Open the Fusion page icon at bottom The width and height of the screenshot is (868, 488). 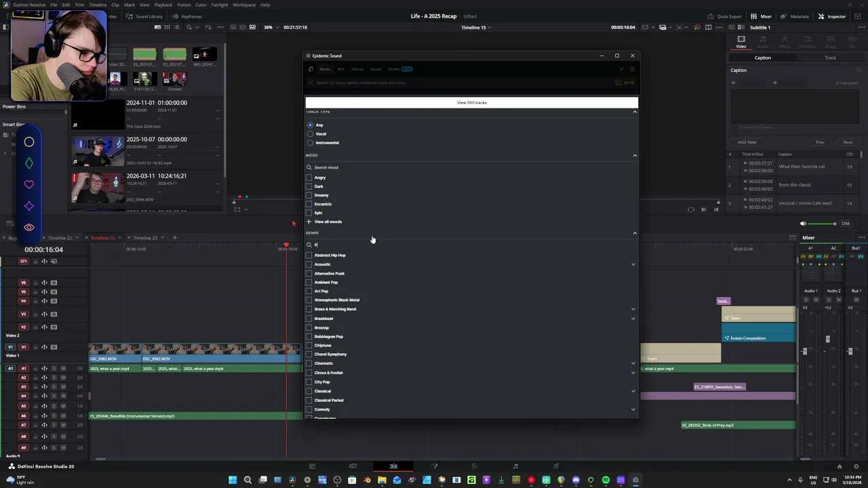point(434,466)
